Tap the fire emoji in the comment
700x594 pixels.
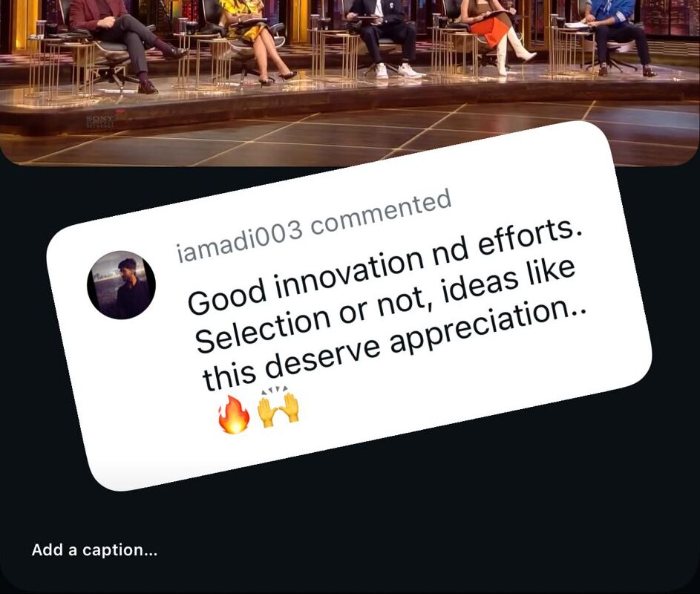pos(234,414)
